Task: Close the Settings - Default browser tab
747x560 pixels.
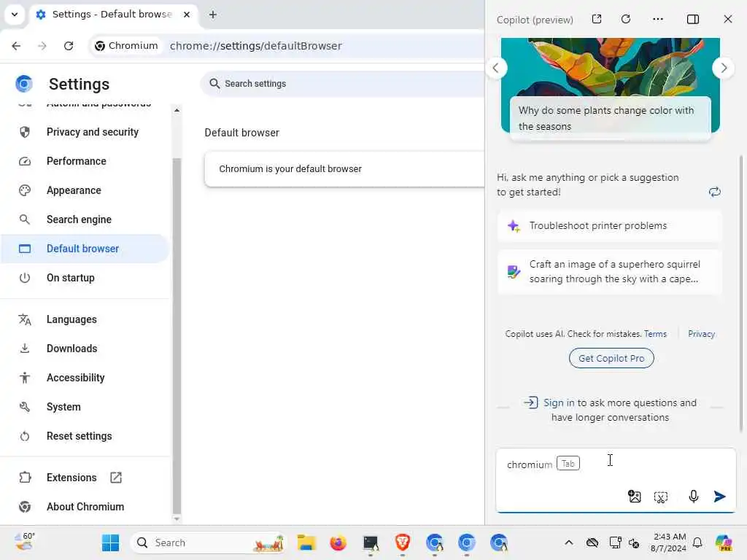Action: pyautogui.click(x=187, y=15)
